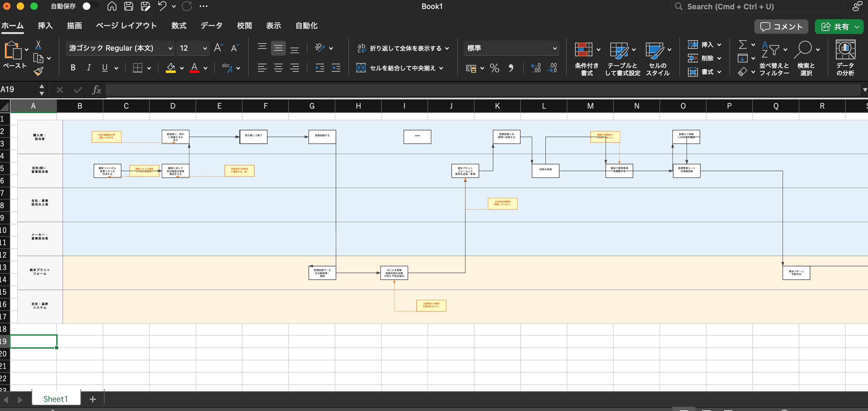Switch to the 数式 ribbon tab

coord(179,26)
